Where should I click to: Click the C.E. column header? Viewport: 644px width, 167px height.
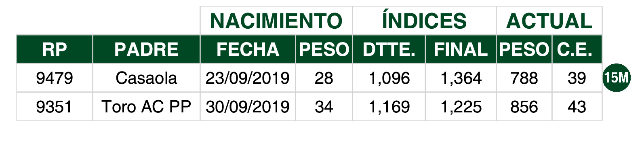pos(577,49)
